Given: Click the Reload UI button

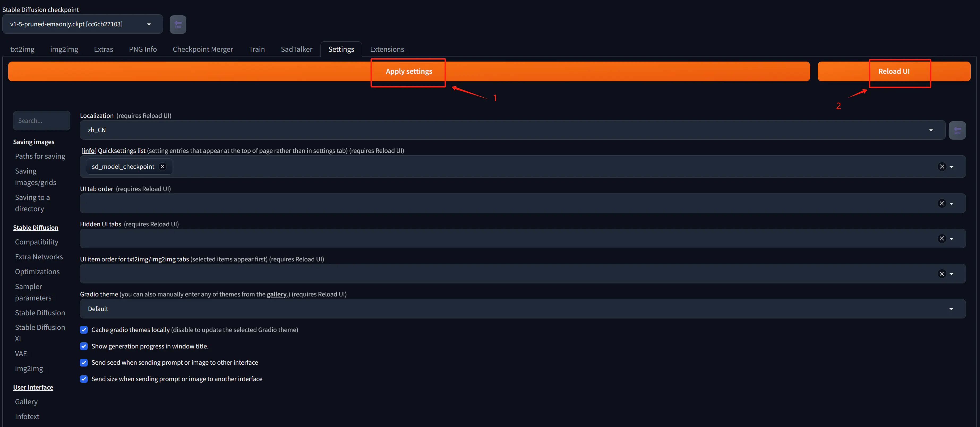Looking at the screenshot, I should point(894,71).
